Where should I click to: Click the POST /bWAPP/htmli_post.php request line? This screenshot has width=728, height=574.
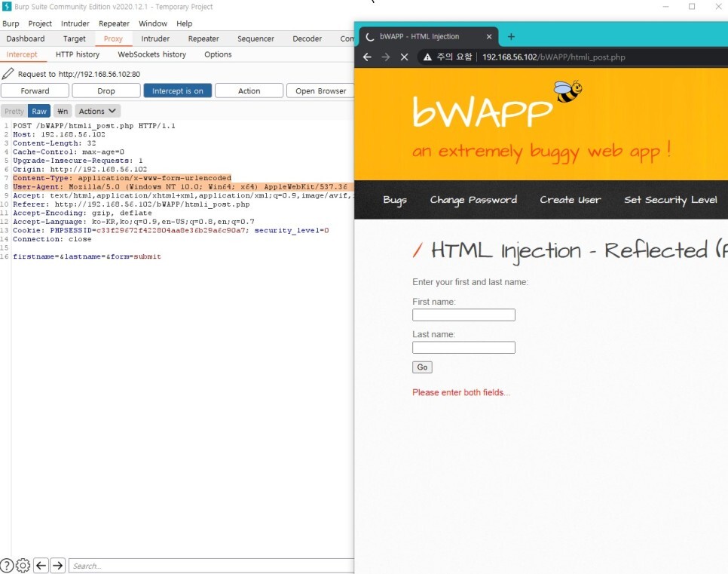pos(93,125)
